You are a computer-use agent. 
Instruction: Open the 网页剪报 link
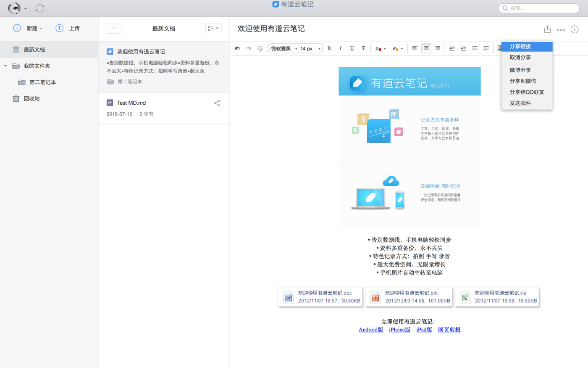click(449, 330)
